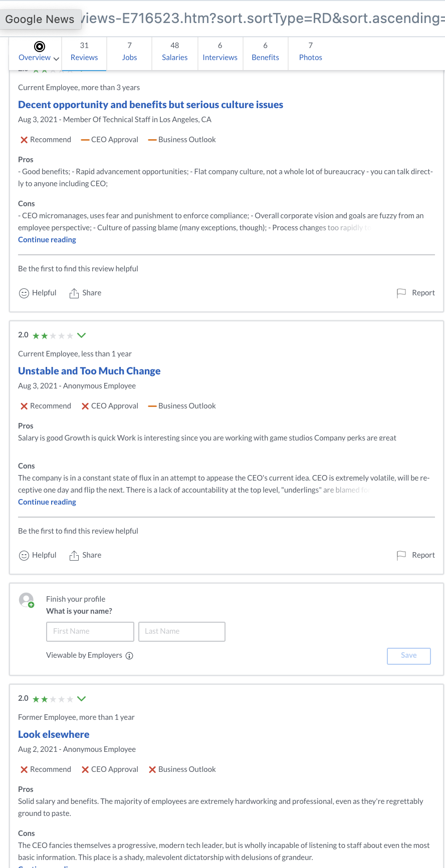Click Helpful smiley on Unstable review
This screenshot has height=868, width=445.
(x=24, y=556)
